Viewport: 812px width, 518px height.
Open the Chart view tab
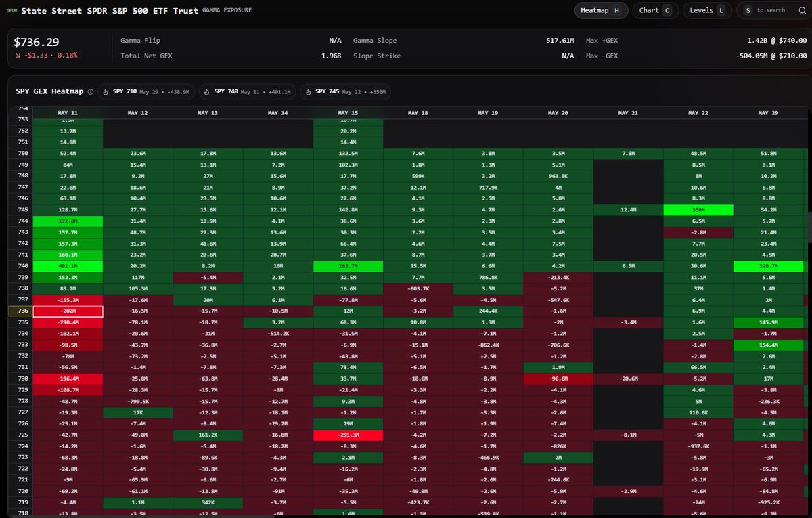[x=655, y=10]
